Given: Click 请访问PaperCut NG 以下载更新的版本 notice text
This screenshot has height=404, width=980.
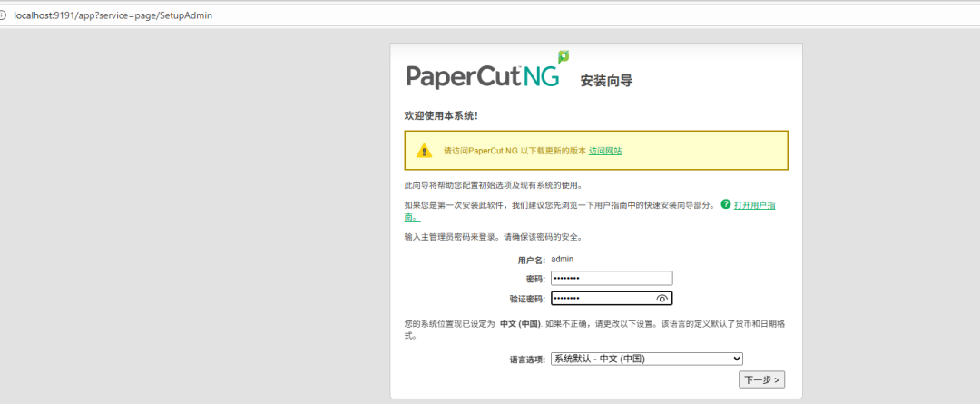Looking at the screenshot, I should (514, 151).
